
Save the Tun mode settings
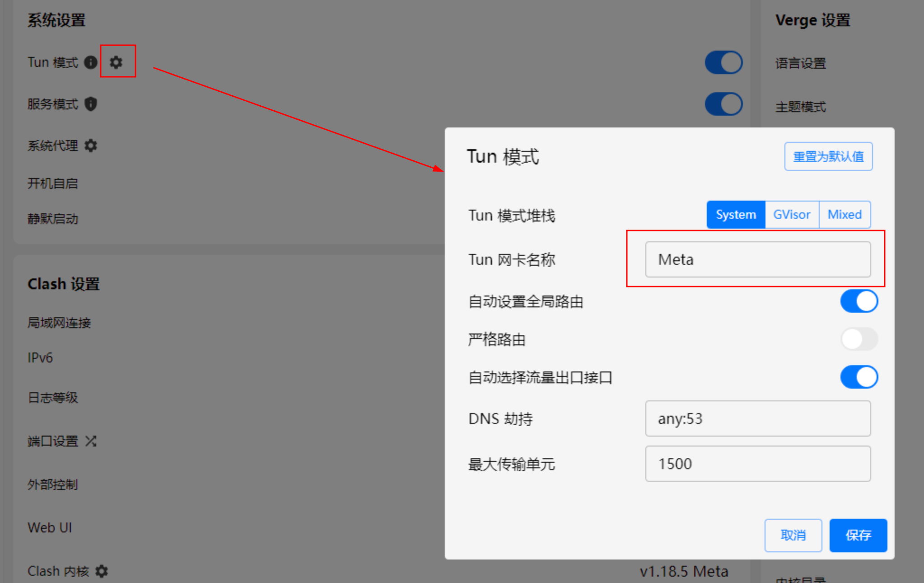coord(858,536)
